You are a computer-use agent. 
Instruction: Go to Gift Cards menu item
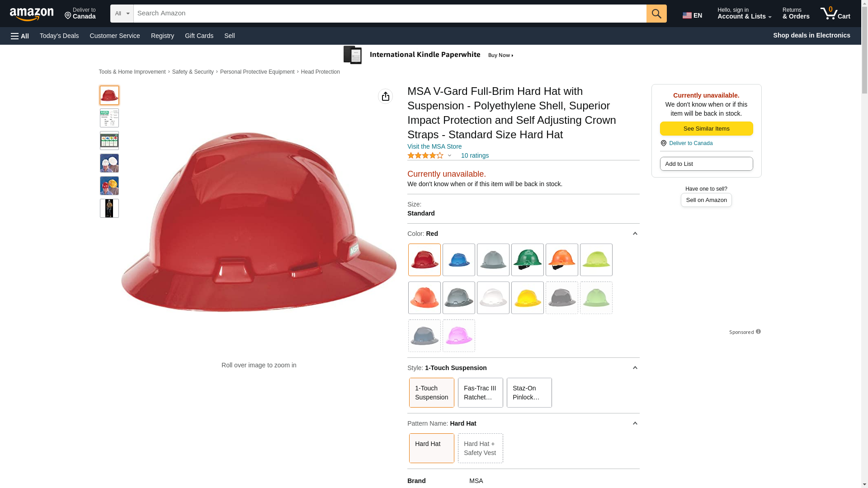[199, 36]
